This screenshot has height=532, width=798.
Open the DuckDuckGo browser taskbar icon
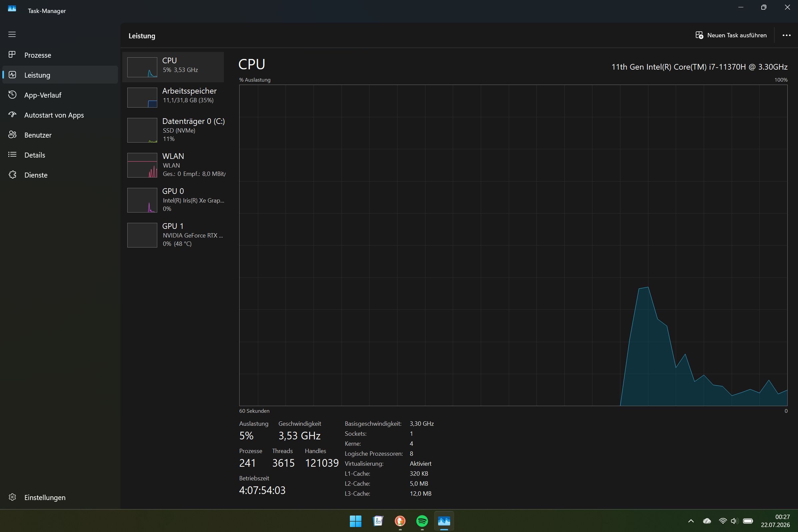pyautogui.click(x=400, y=521)
